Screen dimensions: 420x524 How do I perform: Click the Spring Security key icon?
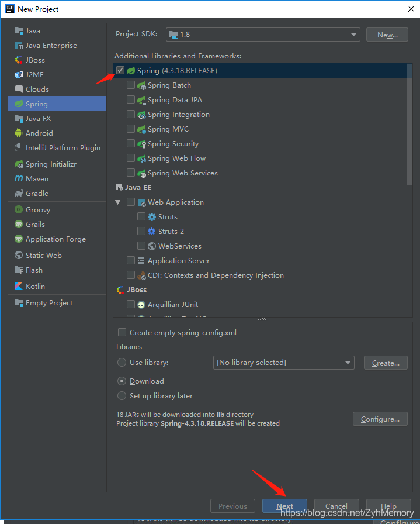[141, 144]
